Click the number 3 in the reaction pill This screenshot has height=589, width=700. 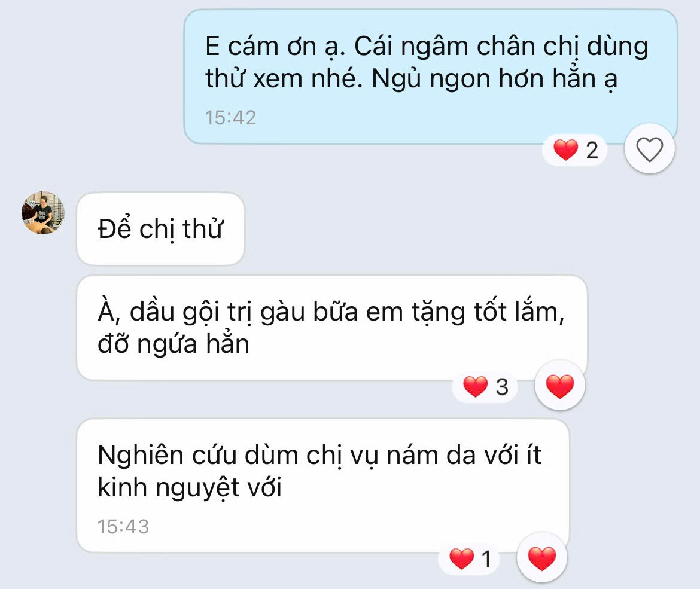point(502,387)
